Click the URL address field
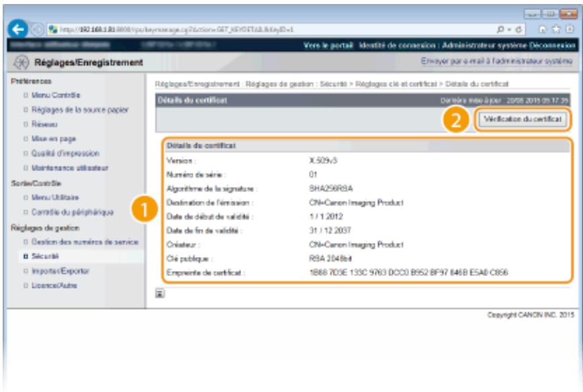Screen dimensions: 583x392 click(275, 30)
